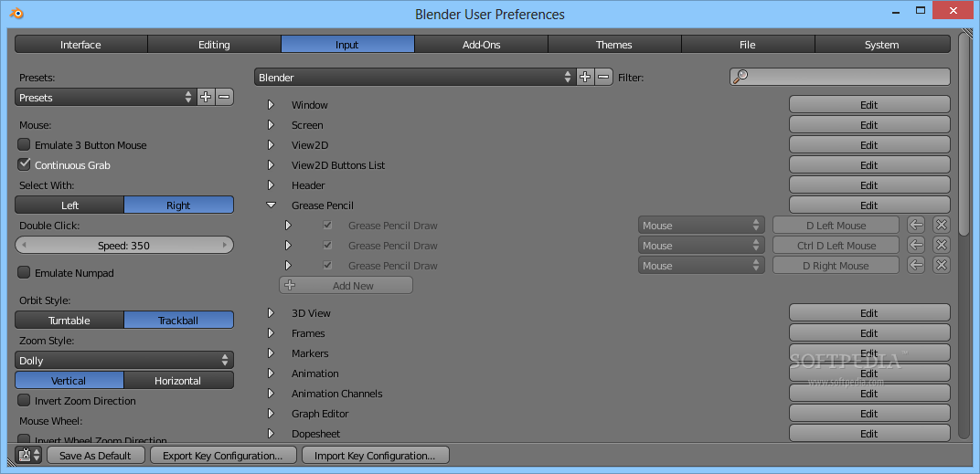Select with Right mouse button
The height and width of the screenshot is (474, 980).
pos(179,205)
